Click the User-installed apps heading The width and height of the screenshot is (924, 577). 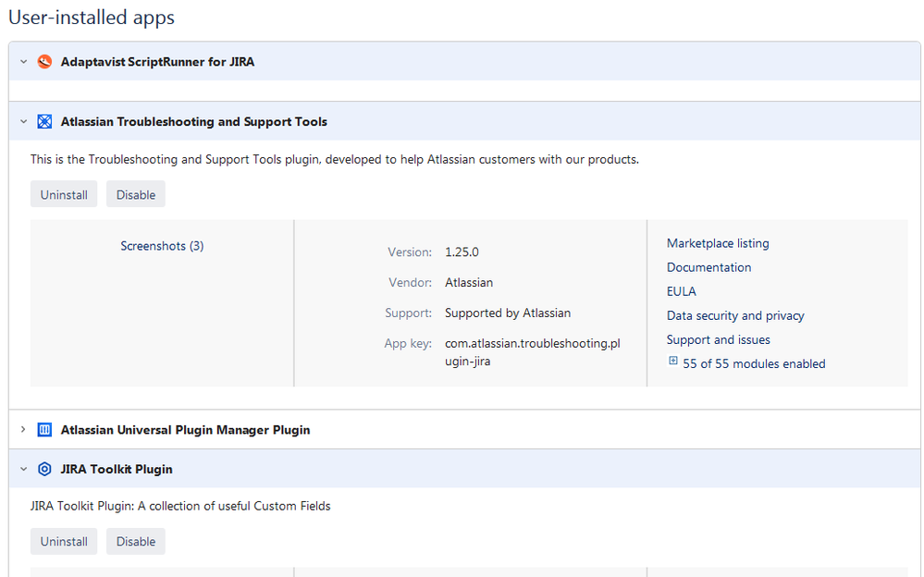point(92,17)
